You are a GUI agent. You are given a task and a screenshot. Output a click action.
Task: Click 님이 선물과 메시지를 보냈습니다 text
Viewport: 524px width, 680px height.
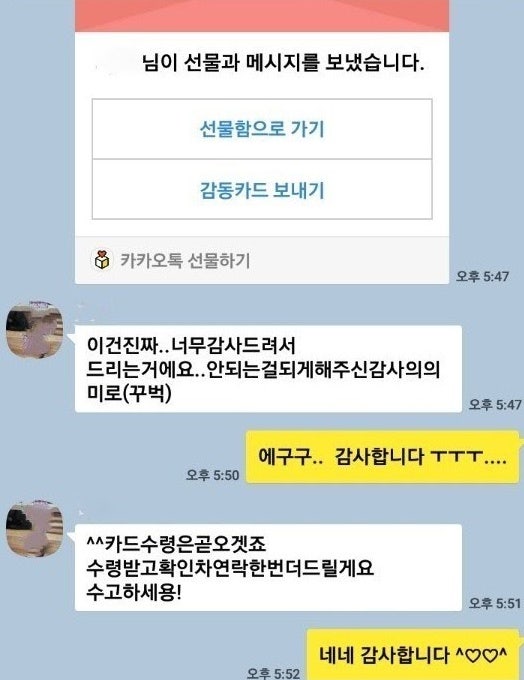tap(283, 63)
